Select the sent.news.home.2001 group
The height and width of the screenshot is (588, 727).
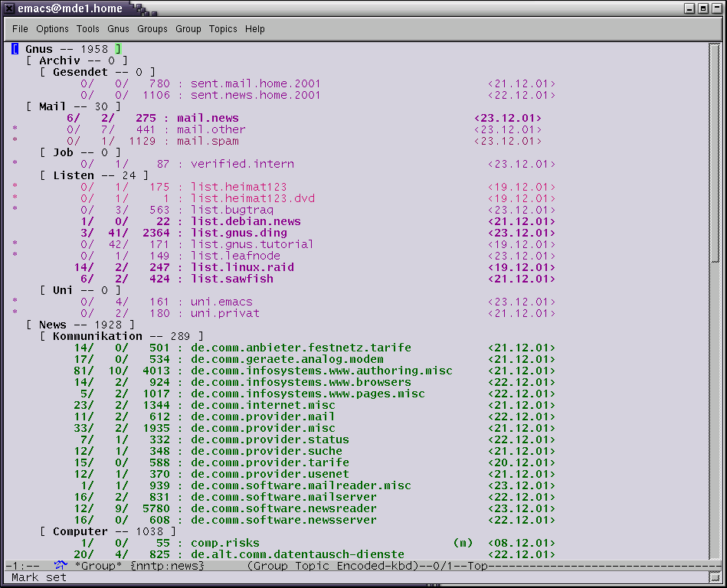coord(255,96)
